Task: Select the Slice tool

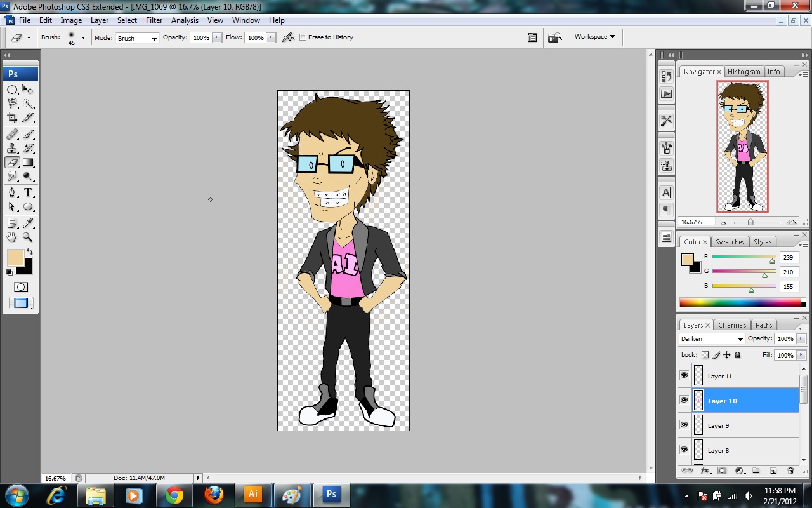Action: click(28, 117)
